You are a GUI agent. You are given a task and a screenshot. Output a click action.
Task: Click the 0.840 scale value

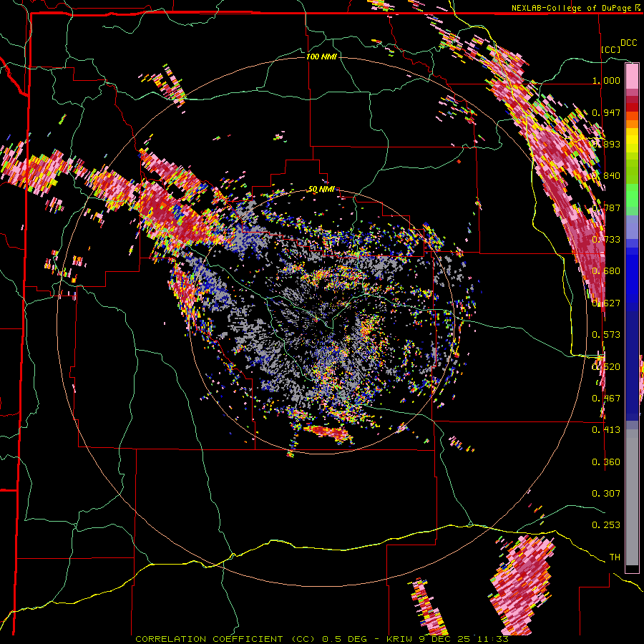tap(606, 176)
